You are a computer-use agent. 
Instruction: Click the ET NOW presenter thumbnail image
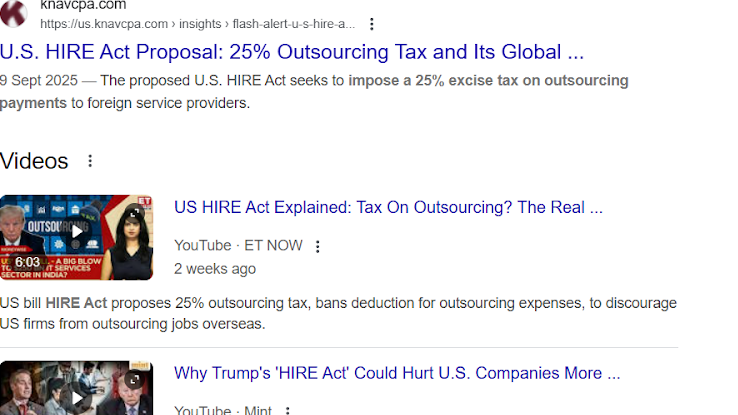126,250
